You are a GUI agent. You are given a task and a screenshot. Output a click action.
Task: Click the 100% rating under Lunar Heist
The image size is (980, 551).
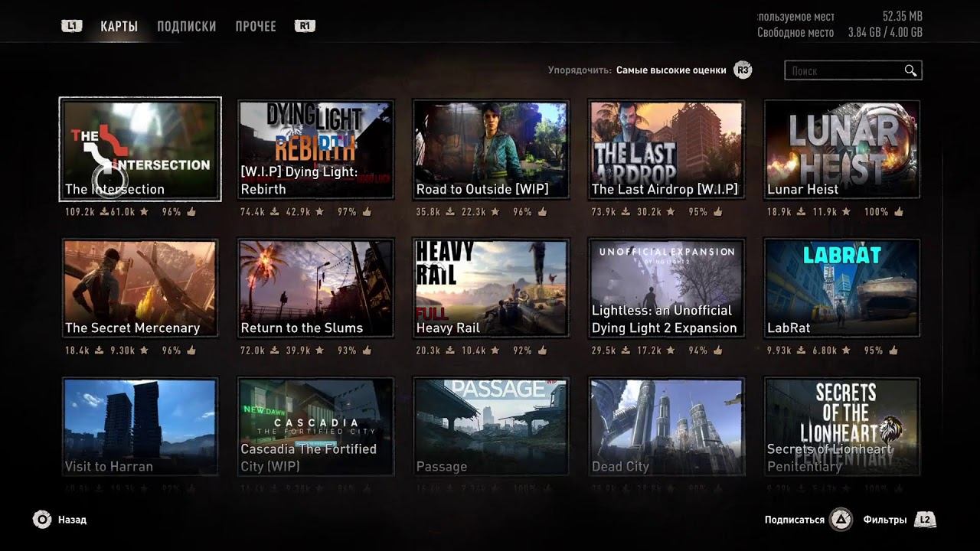pos(876,212)
